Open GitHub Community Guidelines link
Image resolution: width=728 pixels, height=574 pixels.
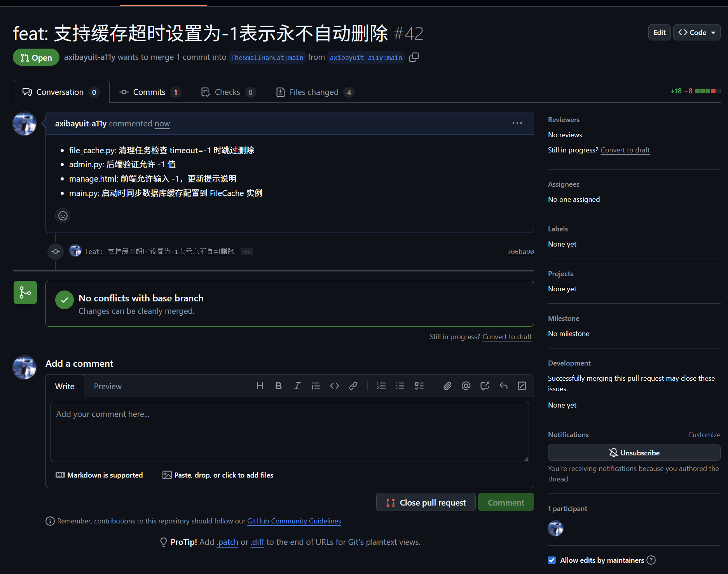point(294,521)
